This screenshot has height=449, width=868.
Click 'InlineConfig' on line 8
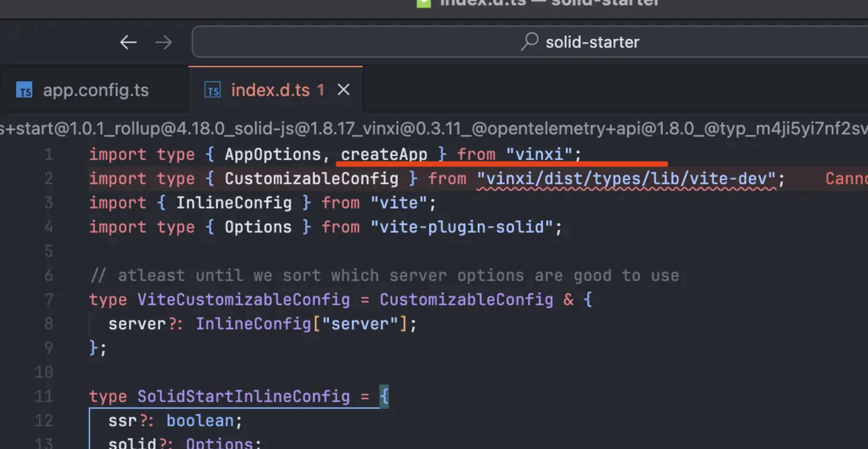[x=253, y=324]
